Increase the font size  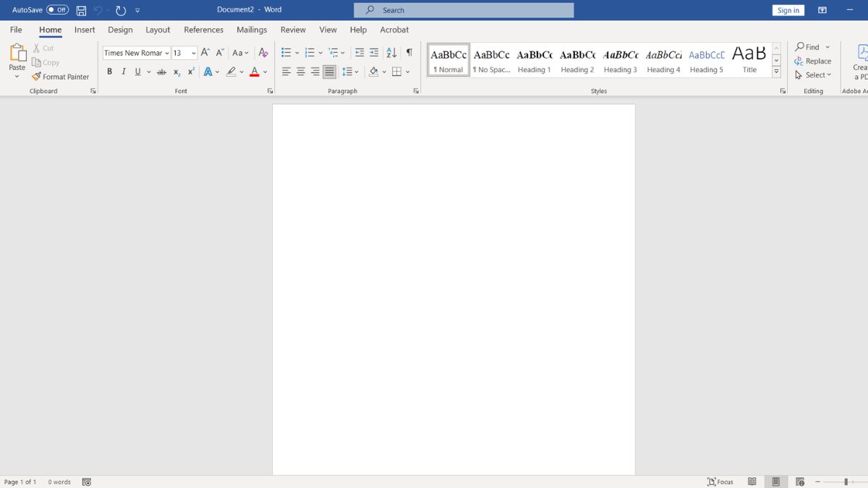pos(204,52)
